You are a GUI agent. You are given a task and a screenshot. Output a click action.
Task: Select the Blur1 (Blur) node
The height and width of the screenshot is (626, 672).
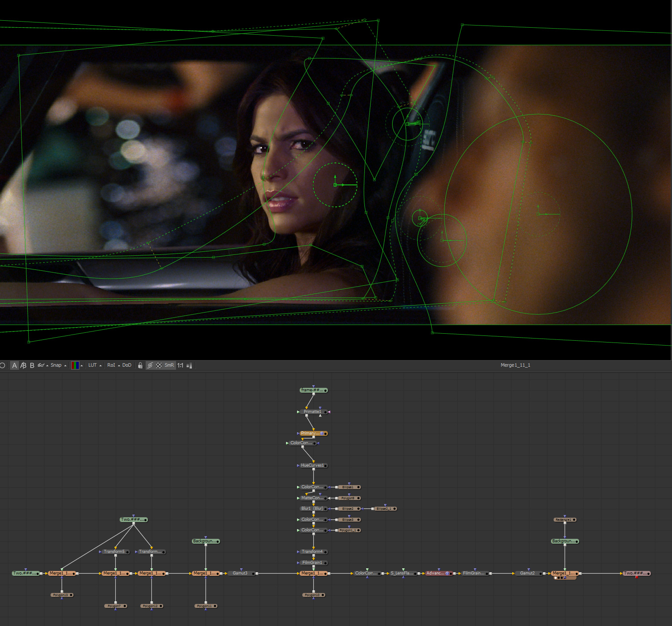(x=313, y=508)
